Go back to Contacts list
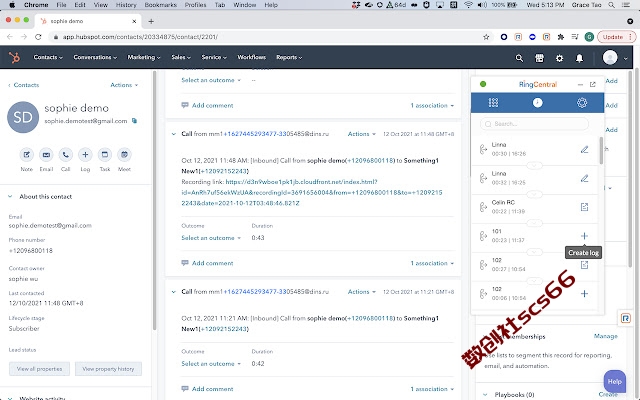 [x=23, y=85]
